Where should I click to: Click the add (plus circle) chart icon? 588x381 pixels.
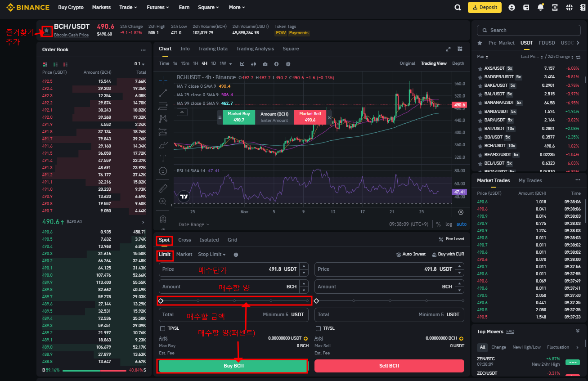point(276,63)
